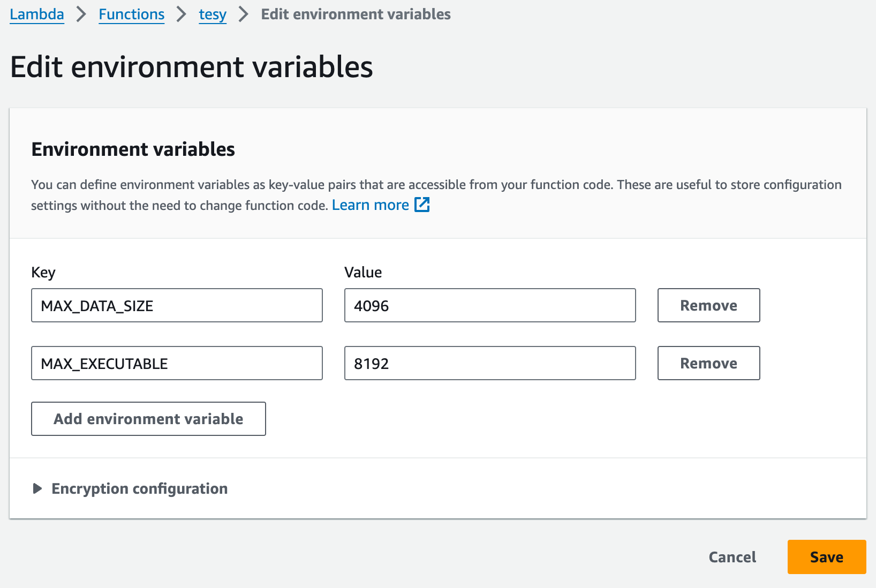Expand the Encryption configuration section
The height and width of the screenshot is (588, 876).
coord(37,488)
